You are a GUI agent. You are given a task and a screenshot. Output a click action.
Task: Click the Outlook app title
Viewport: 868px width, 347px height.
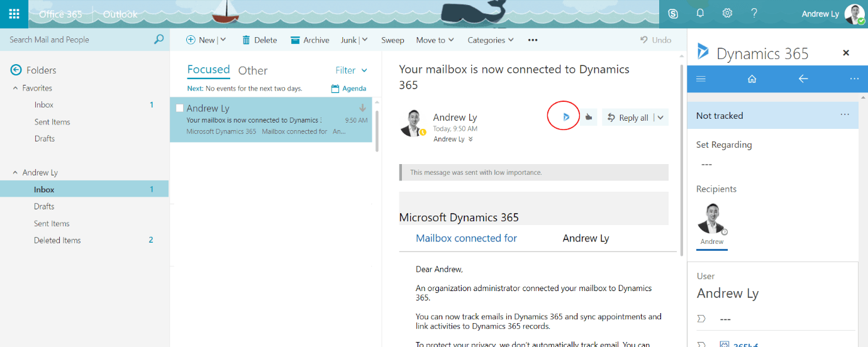120,14
